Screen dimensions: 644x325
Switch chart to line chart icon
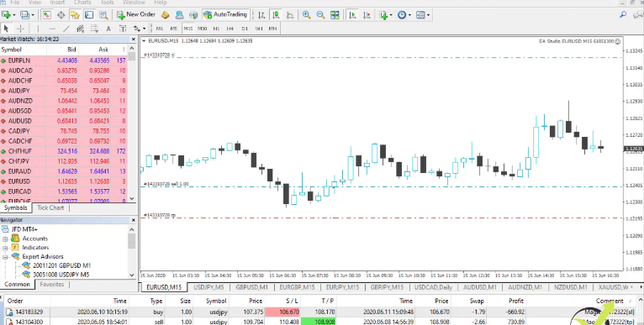click(x=290, y=15)
